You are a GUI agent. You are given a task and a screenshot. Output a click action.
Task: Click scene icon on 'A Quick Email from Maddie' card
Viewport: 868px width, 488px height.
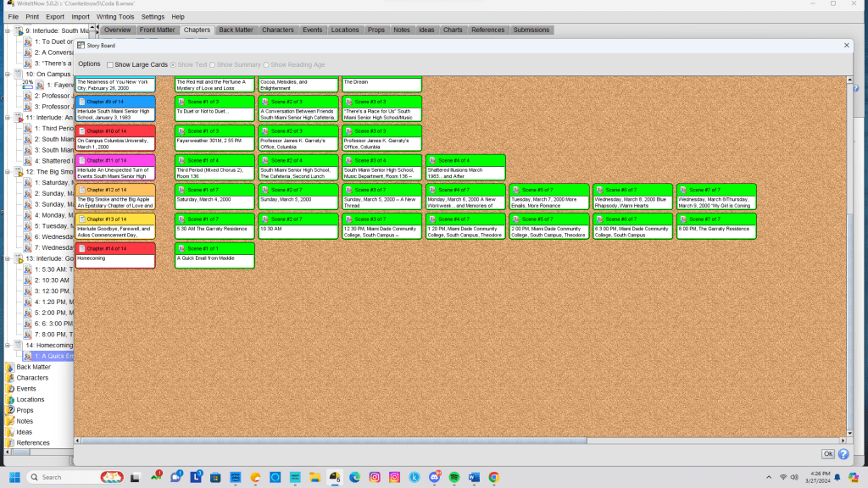[182, 248]
